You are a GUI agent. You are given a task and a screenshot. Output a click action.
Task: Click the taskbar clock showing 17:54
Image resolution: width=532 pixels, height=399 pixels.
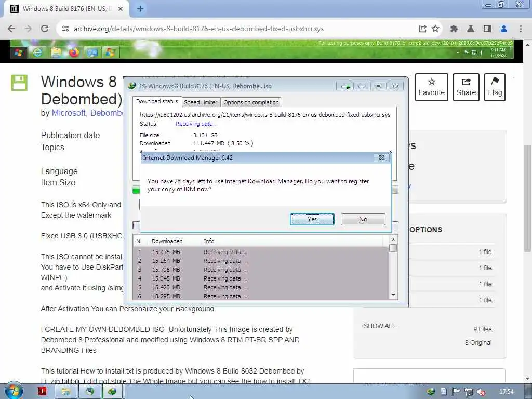507,392
